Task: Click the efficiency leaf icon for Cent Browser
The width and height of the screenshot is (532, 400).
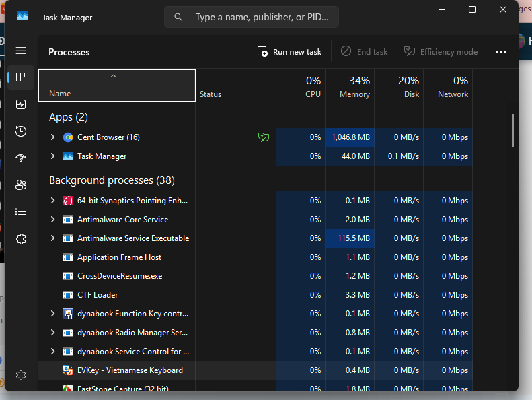Action: pyautogui.click(x=264, y=137)
